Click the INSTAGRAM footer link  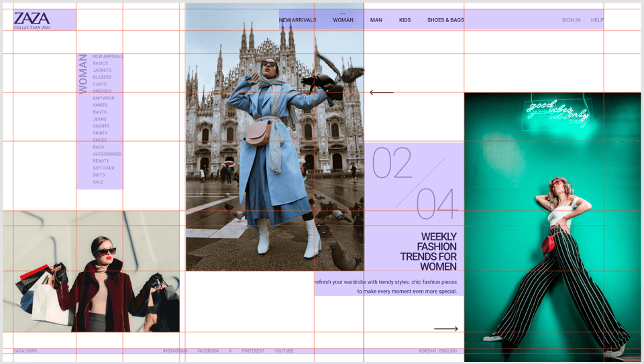tap(175, 351)
